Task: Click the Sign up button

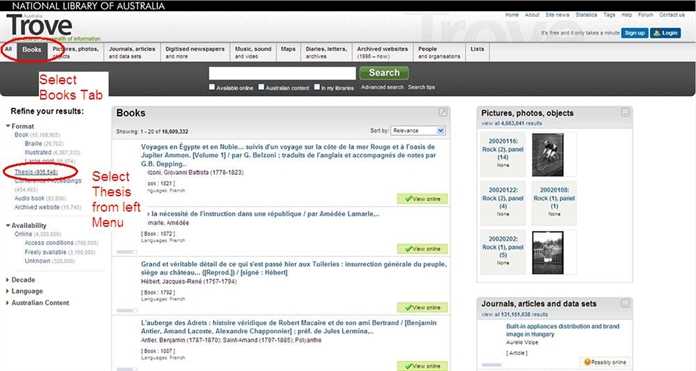Action: tap(634, 33)
